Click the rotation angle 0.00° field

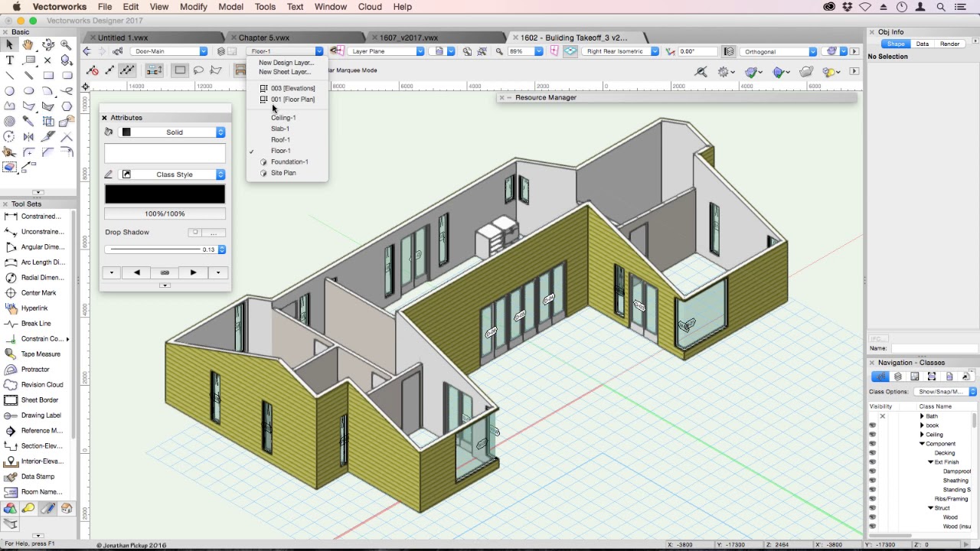[x=697, y=51]
